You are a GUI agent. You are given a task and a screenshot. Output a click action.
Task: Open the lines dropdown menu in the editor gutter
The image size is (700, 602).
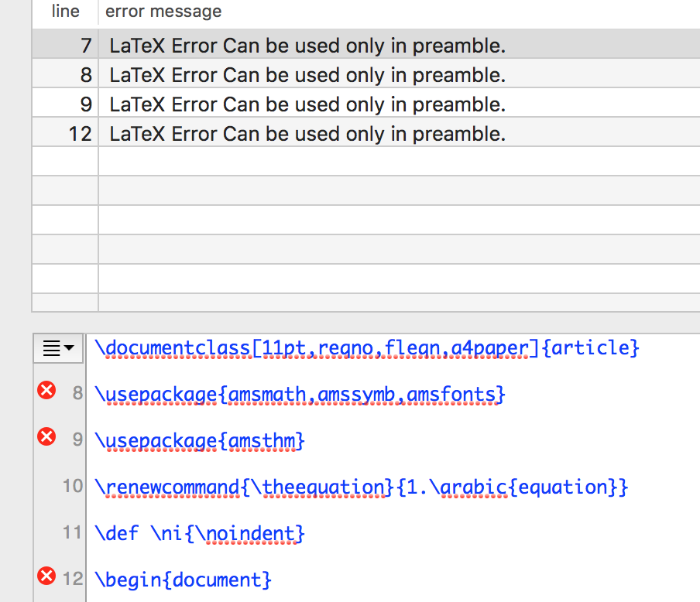click(x=59, y=348)
